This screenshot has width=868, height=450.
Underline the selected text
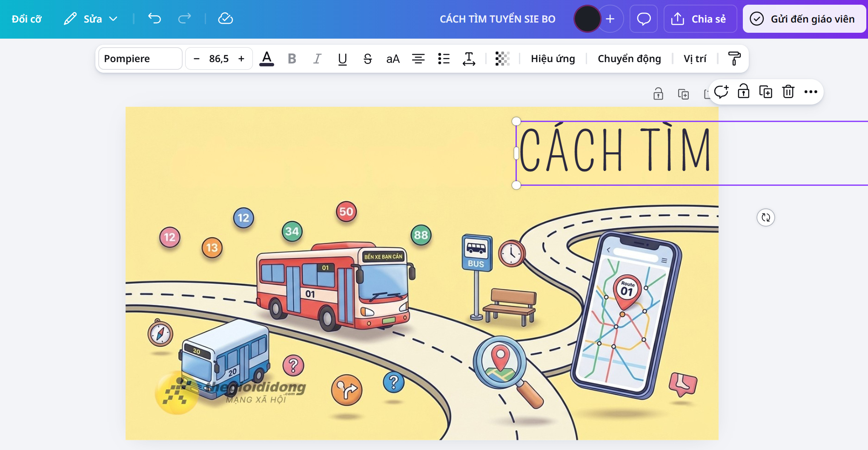[342, 59]
